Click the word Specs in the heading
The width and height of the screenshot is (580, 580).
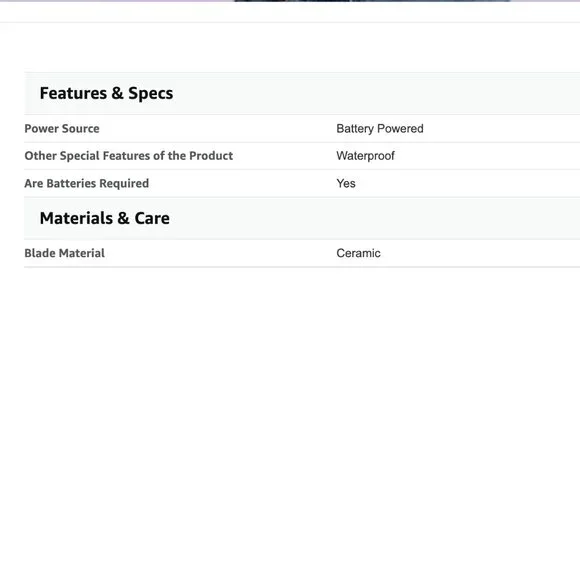click(x=151, y=93)
